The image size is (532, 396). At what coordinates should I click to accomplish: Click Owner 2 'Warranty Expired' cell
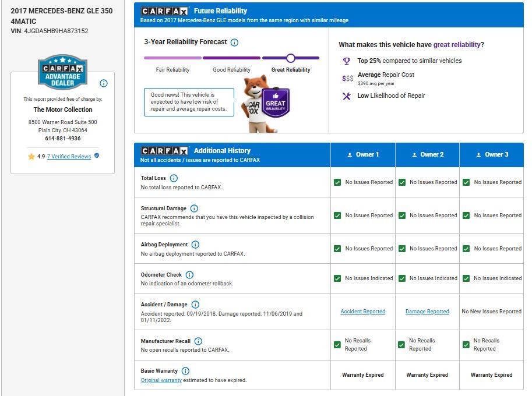[427, 375]
